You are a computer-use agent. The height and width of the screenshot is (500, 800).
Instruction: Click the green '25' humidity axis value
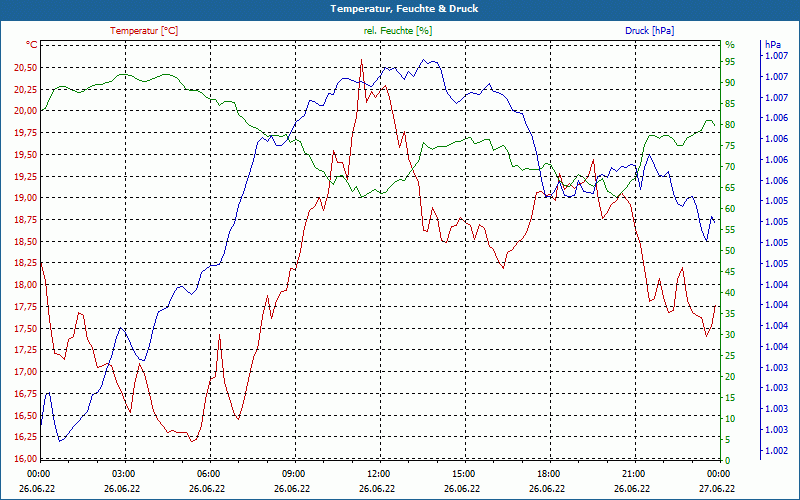point(730,356)
